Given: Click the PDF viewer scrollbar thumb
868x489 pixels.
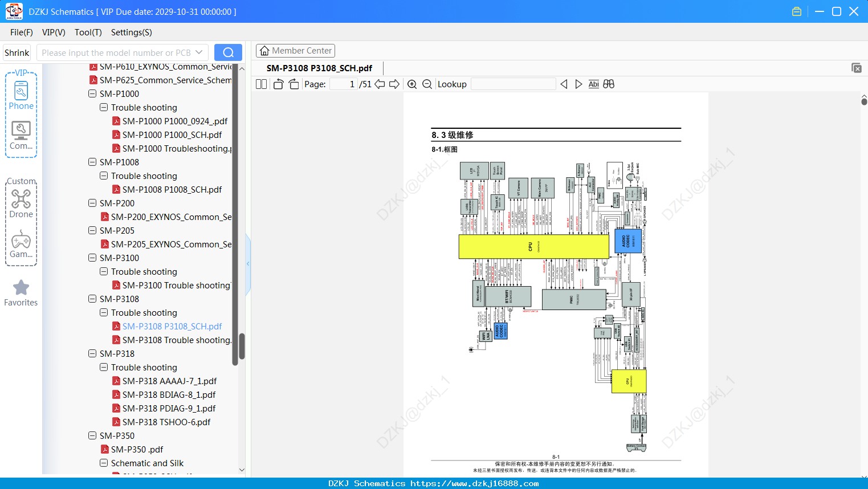Looking at the screenshot, I should point(864,101).
